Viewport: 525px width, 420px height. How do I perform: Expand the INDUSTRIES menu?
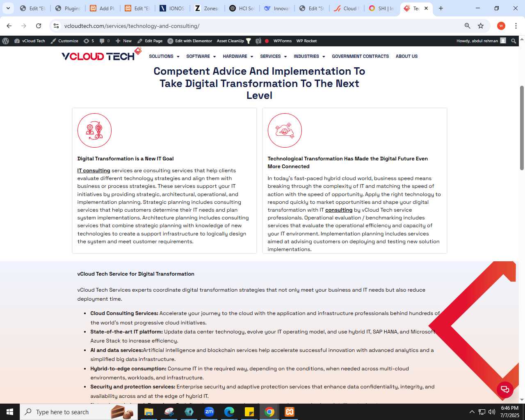click(309, 56)
